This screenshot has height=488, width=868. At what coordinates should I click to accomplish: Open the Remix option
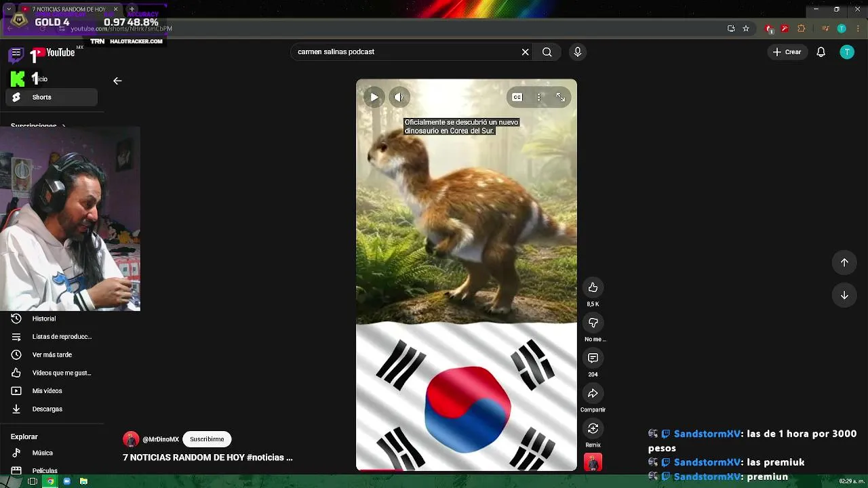click(x=593, y=428)
